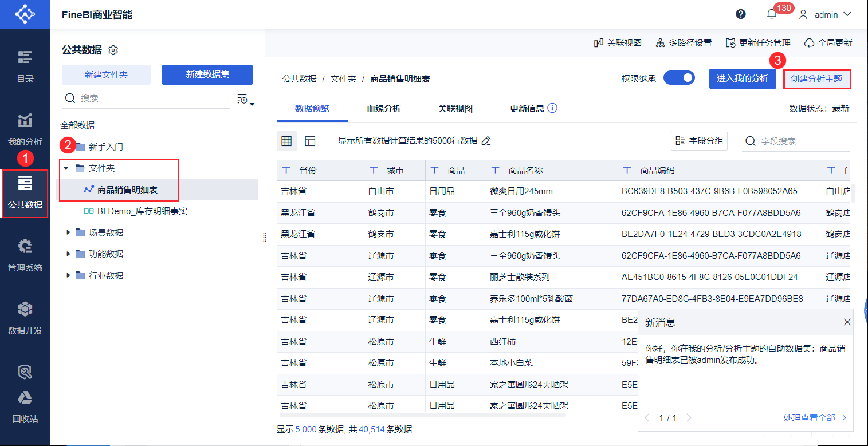Click the info icon beside 更新信息
This screenshot has height=446, width=868.
[x=552, y=108]
